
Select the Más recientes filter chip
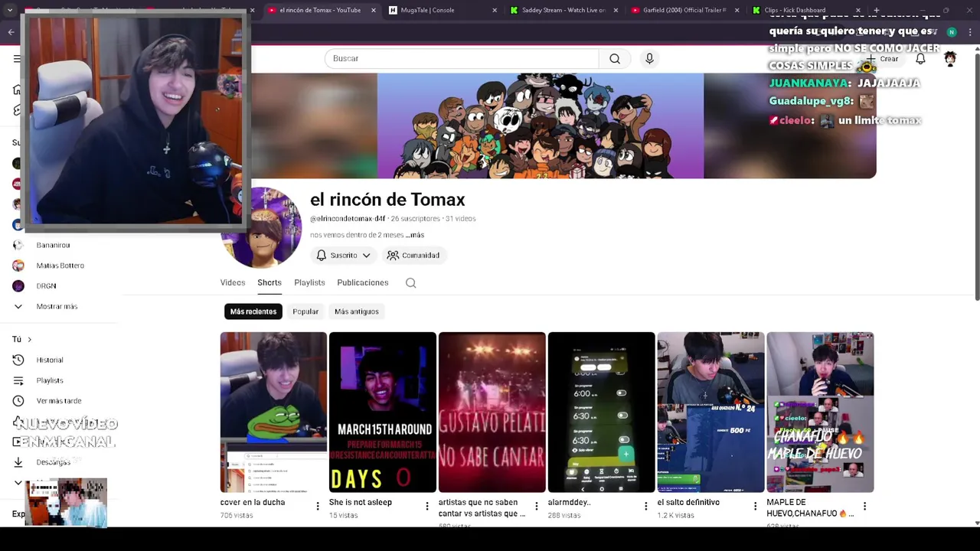click(253, 311)
